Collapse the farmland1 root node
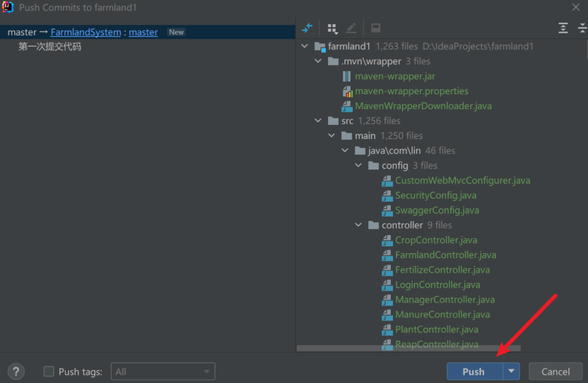588x383 pixels. pos(305,46)
